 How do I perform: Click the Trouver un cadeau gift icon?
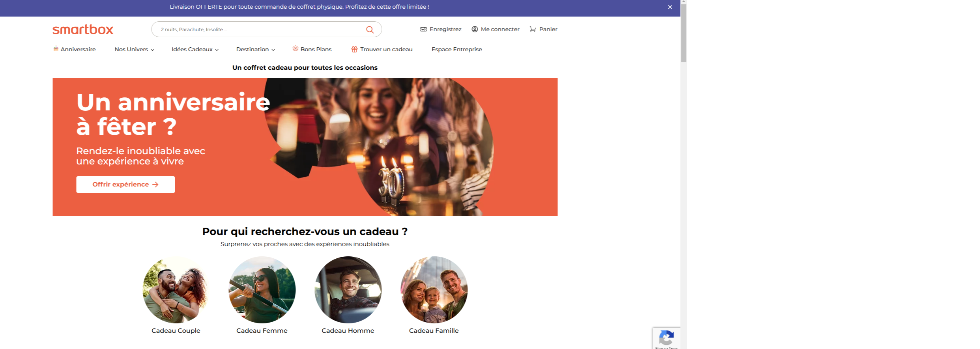pyautogui.click(x=354, y=49)
